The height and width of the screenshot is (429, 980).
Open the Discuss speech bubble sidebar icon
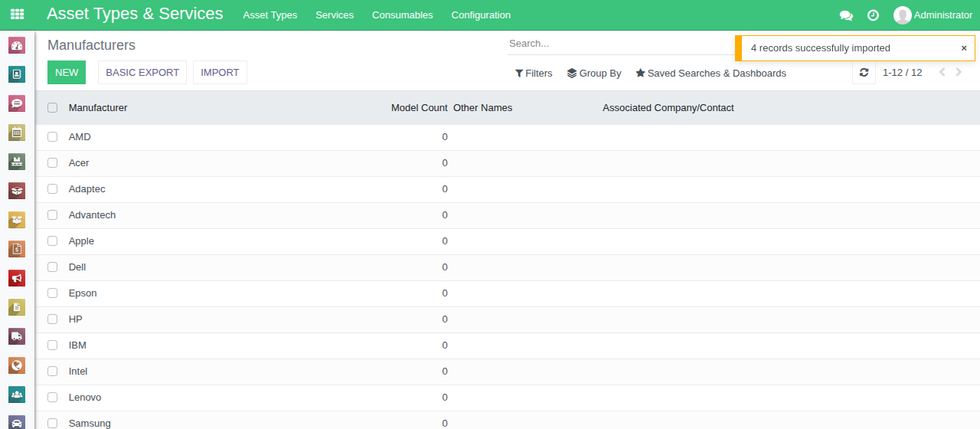tap(17, 103)
